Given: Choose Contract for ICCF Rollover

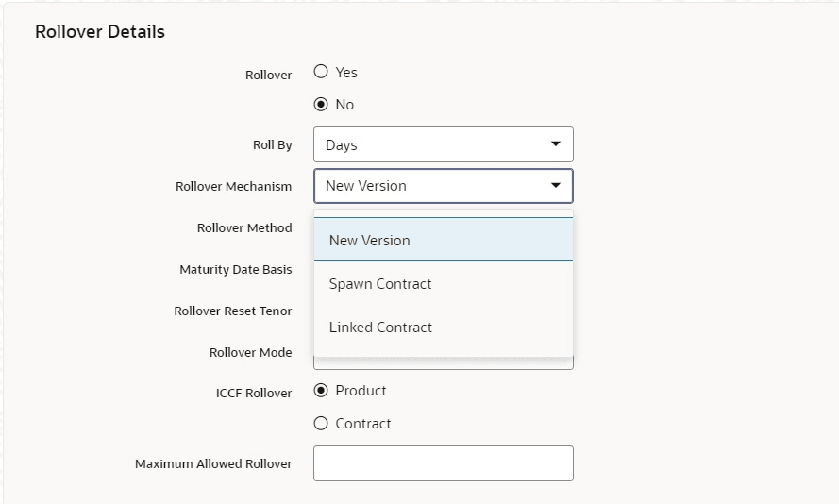Looking at the screenshot, I should pos(321,424).
